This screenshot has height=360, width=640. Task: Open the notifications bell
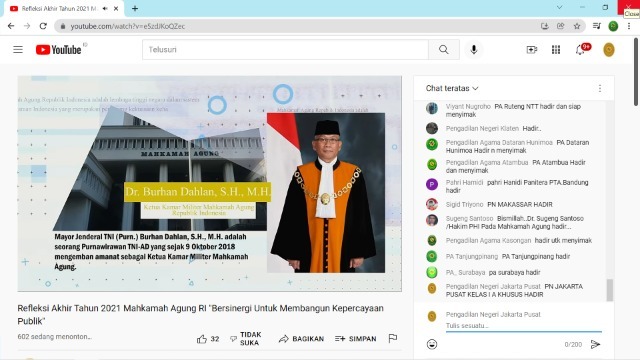pos(580,50)
